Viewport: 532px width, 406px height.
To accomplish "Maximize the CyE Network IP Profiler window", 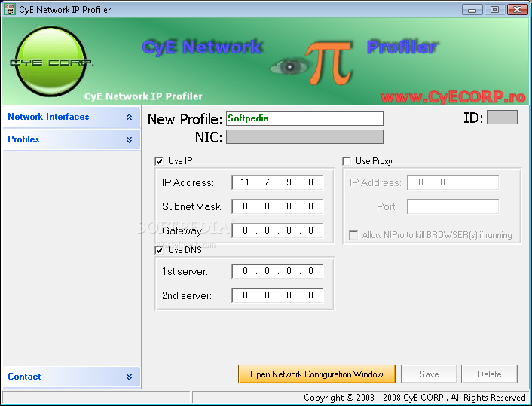I will pos(494,10).
